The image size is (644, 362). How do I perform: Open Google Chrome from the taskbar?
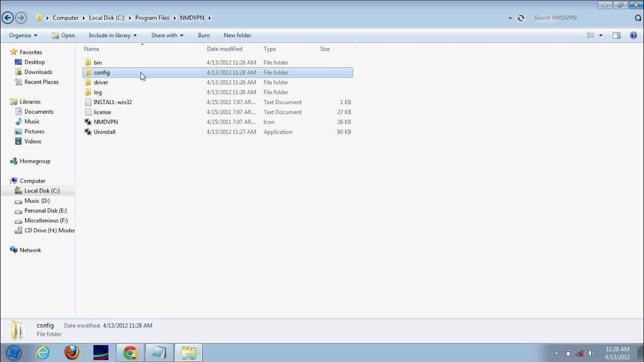(x=130, y=353)
